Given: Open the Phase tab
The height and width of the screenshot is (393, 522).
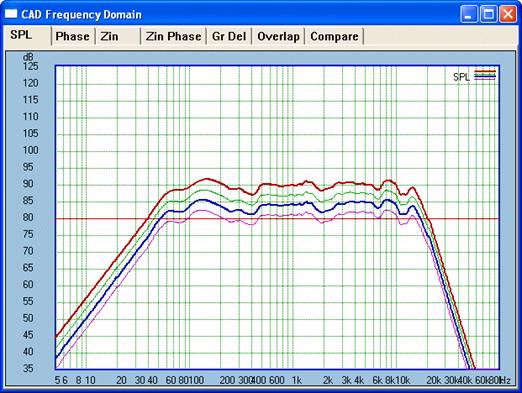Looking at the screenshot, I should 73,36.
